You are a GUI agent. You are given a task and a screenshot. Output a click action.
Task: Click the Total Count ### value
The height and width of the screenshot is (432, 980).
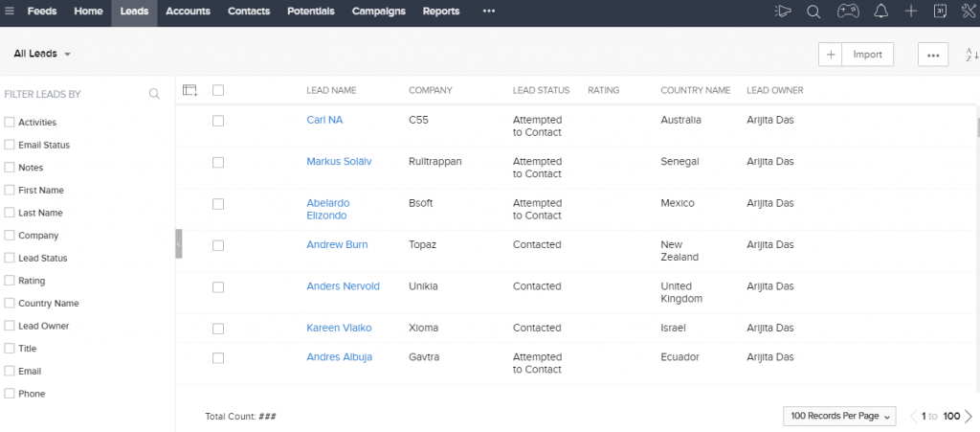pyautogui.click(x=268, y=417)
